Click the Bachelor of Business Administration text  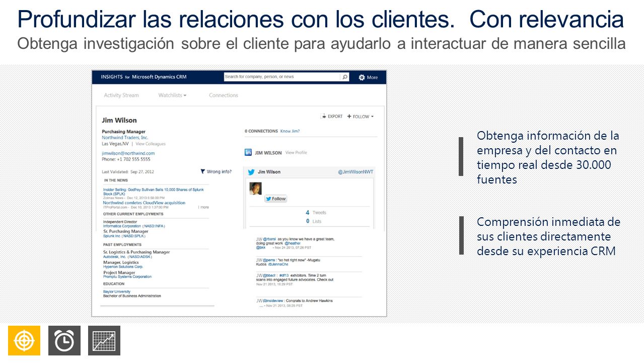[132, 296]
